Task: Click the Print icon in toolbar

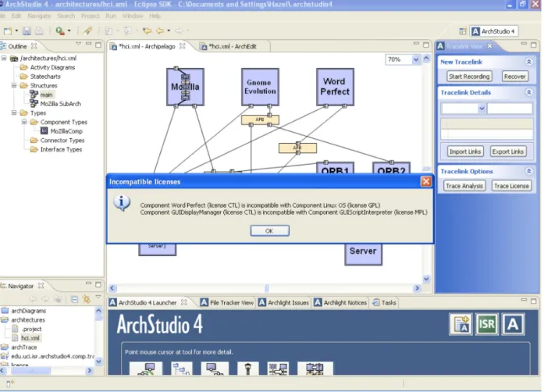Action: 39,31
